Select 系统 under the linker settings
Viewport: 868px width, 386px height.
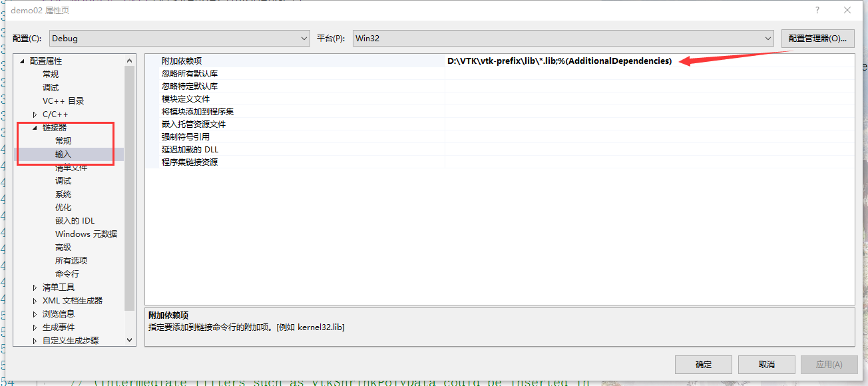coord(63,194)
